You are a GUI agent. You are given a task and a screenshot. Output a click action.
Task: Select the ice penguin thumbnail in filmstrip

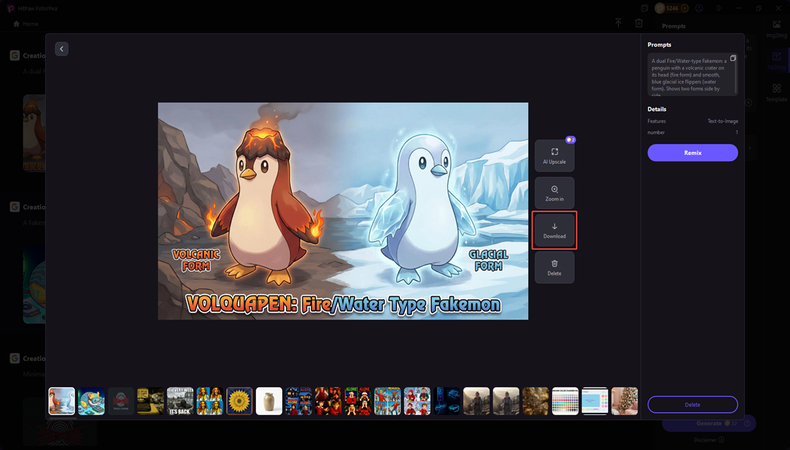61,401
